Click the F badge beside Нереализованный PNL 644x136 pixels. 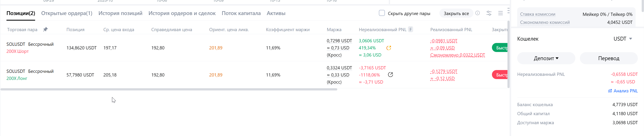[411, 29]
